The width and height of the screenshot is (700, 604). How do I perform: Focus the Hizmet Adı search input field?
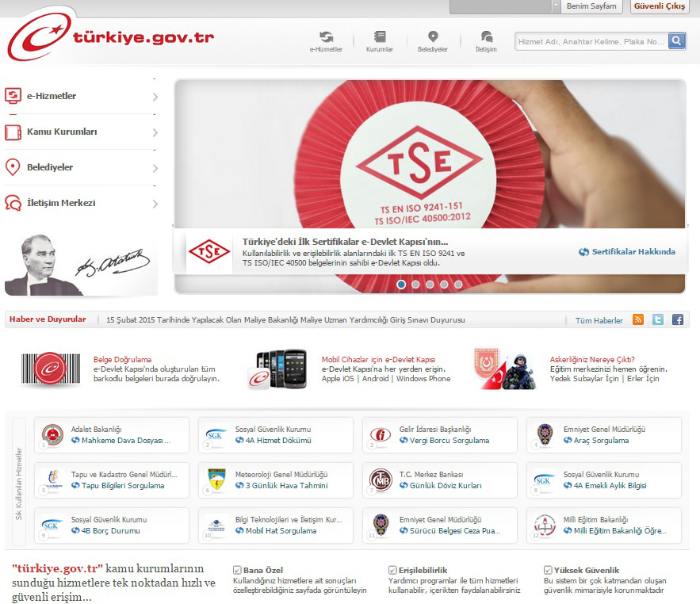(x=591, y=41)
